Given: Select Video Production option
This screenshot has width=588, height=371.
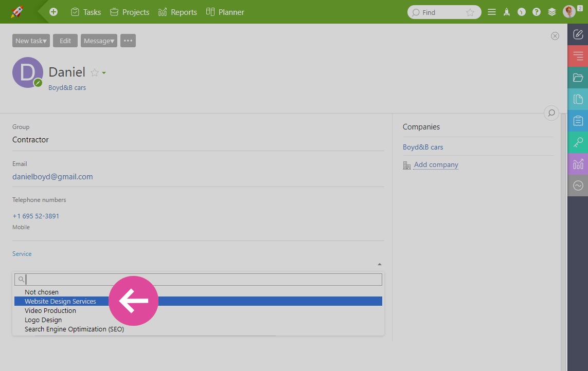Looking at the screenshot, I should [199, 311].
